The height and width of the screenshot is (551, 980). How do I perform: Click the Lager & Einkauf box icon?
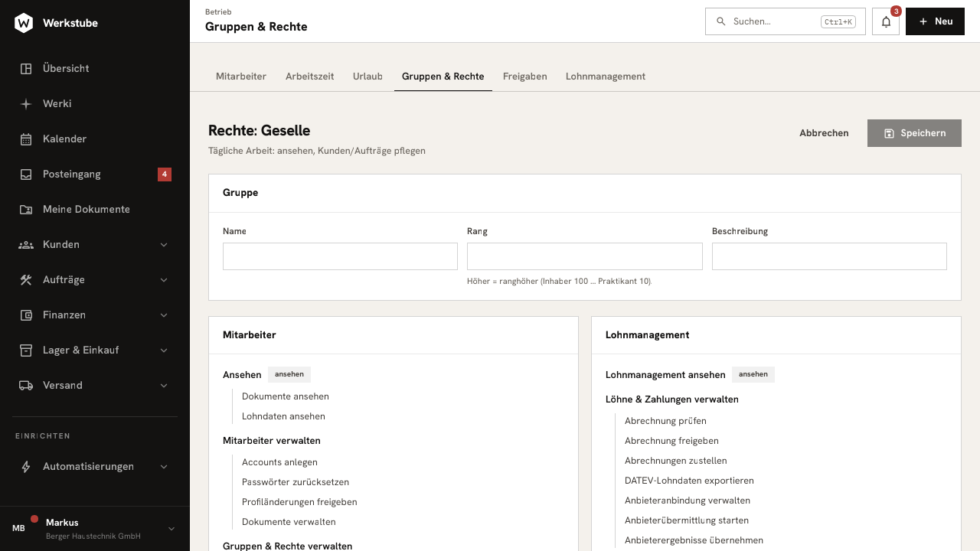pyautogui.click(x=26, y=350)
